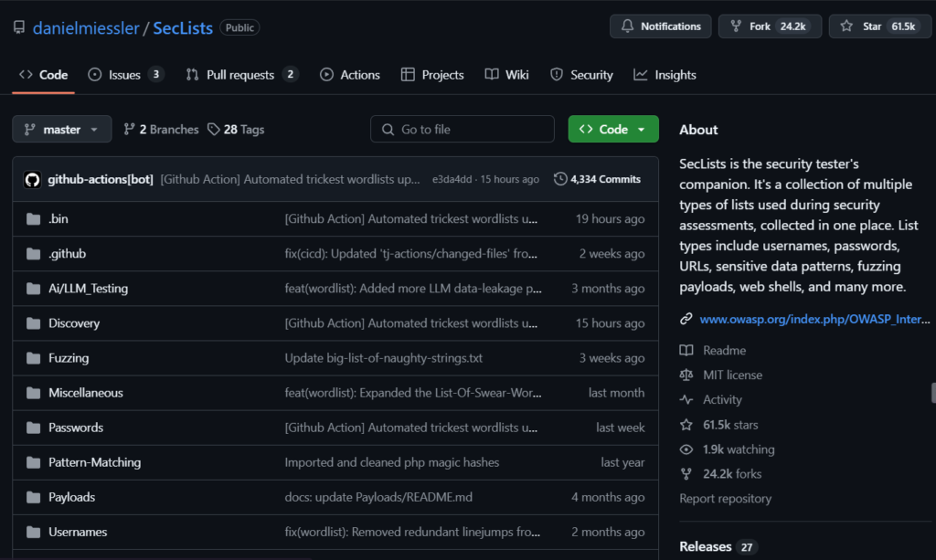Click the Fork button
The width and height of the screenshot is (936, 560).
point(770,26)
